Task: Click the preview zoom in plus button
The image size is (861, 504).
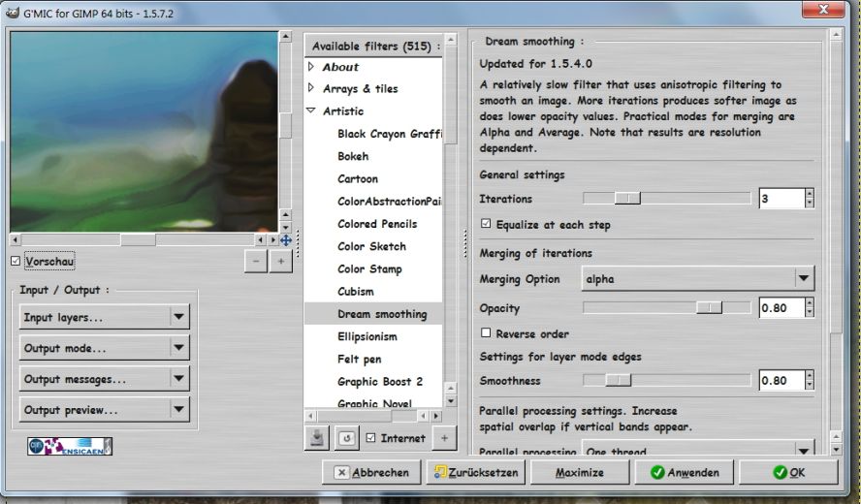Action: (280, 262)
